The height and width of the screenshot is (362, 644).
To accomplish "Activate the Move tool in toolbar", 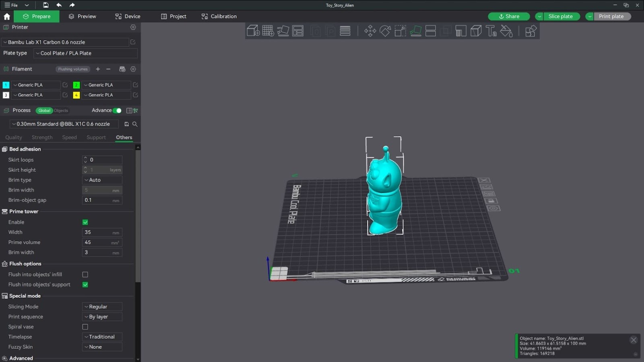I will (x=370, y=31).
